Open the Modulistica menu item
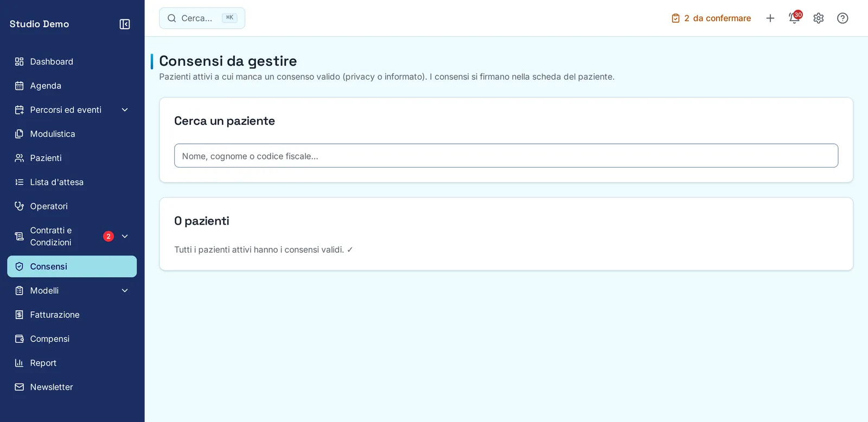 72,134
